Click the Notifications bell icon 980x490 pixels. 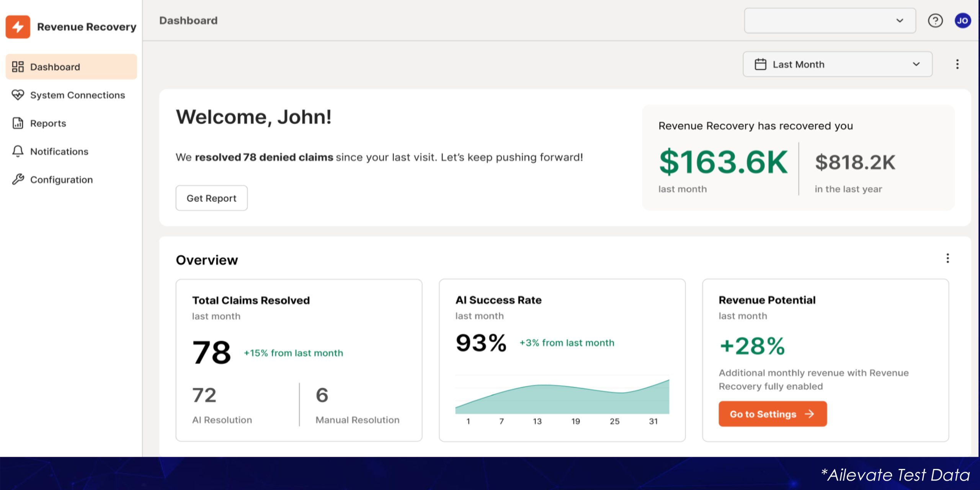point(18,151)
